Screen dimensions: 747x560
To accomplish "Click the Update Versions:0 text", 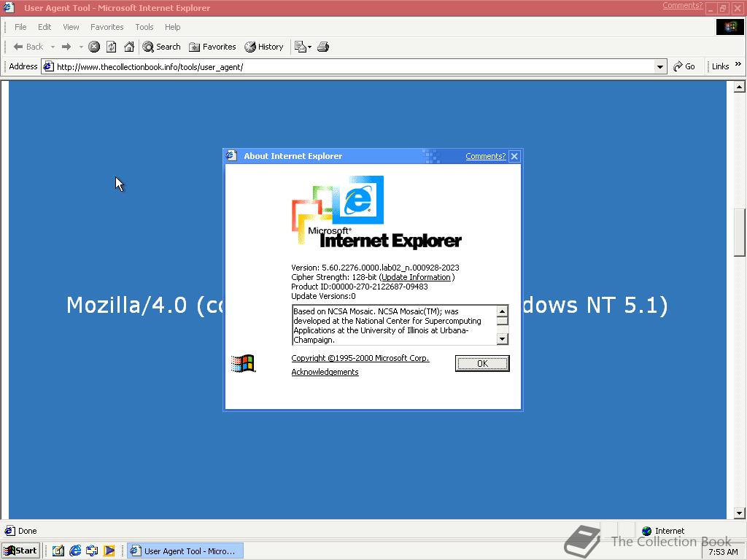I will pos(323,296).
